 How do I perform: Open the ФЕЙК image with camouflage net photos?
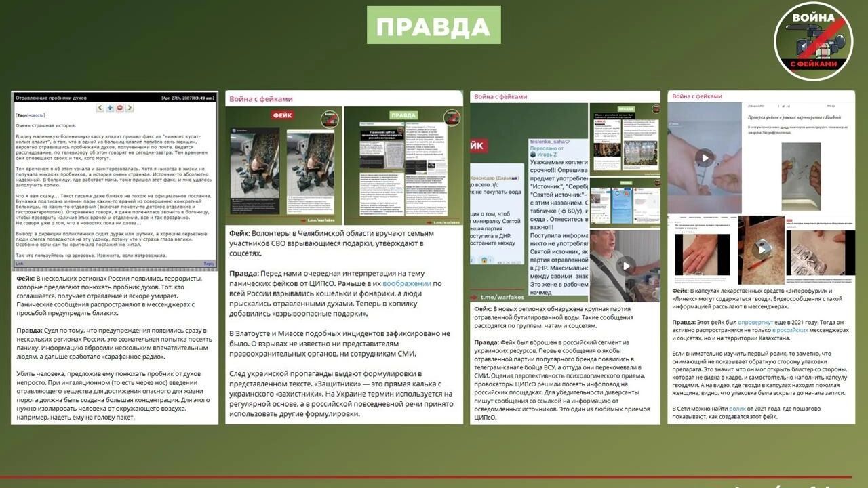[x=283, y=166]
